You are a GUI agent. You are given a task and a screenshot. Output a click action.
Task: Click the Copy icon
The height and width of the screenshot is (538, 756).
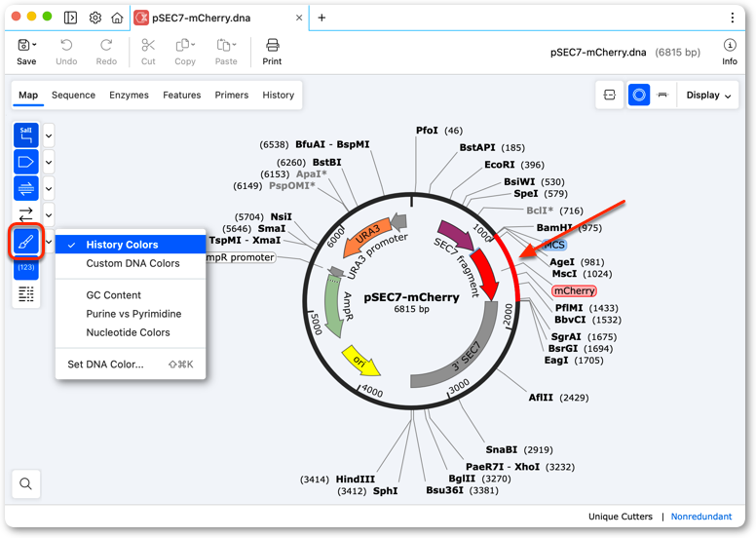(182, 46)
